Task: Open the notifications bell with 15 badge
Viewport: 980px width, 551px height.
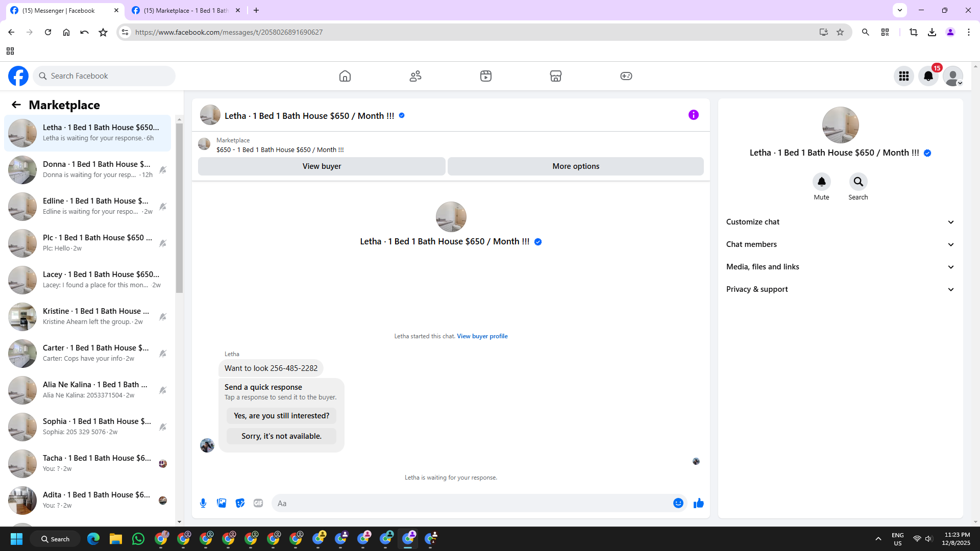Action: (928, 76)
